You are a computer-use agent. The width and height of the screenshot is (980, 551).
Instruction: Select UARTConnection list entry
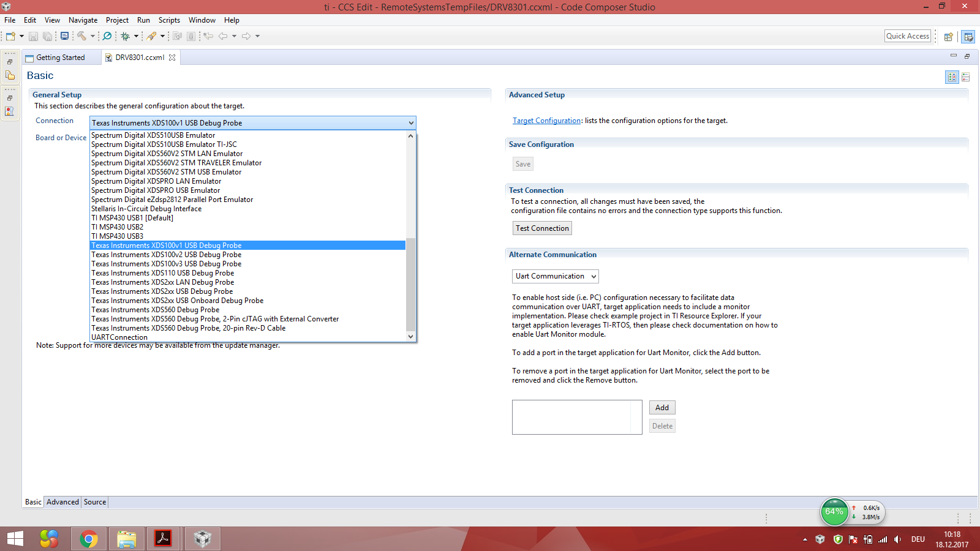247,337
